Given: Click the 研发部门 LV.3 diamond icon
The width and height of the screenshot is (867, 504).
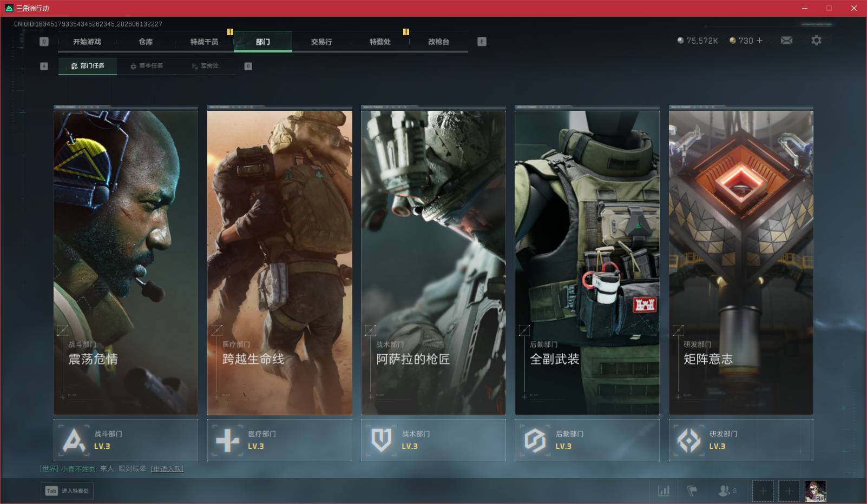Looking at the screenshot, I should pyautogui.click(x=689, y=440).
